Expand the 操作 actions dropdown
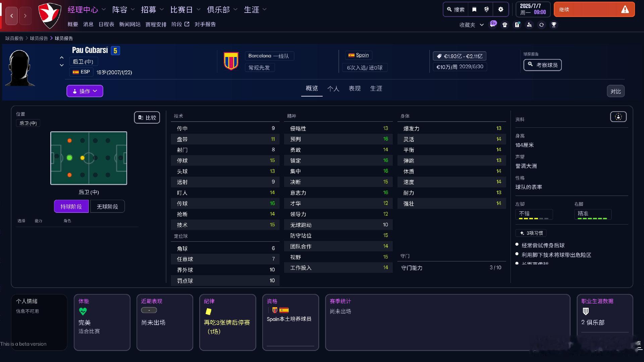The height and width of the screenshot is (362, 644). click(x=85, y=91)
